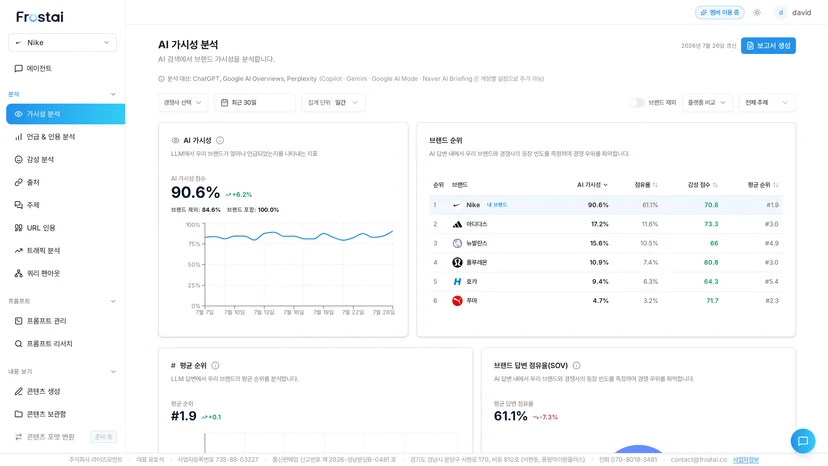Go to 콘텐츠 포맷 변환 in the sidebar

pos(50,437)
